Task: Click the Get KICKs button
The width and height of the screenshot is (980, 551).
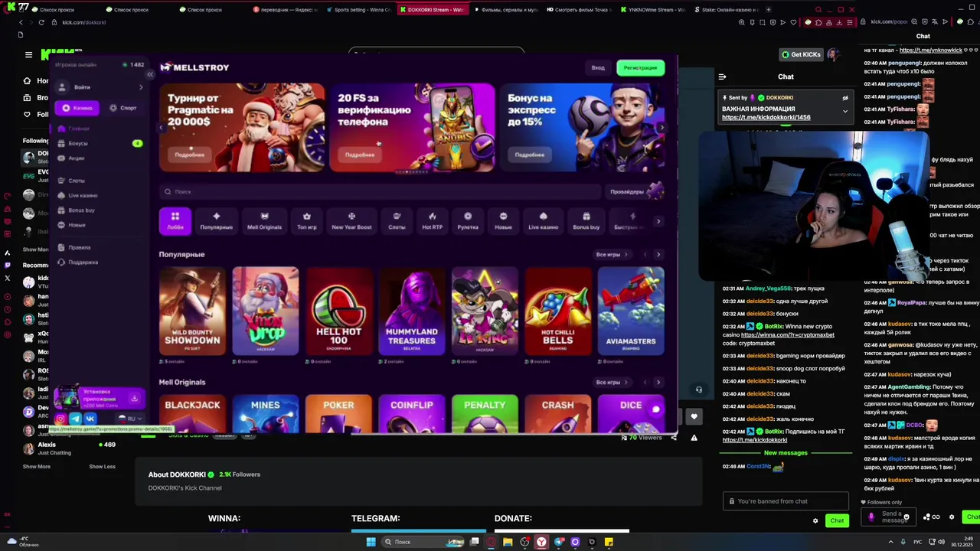Action: pos(801,54)
